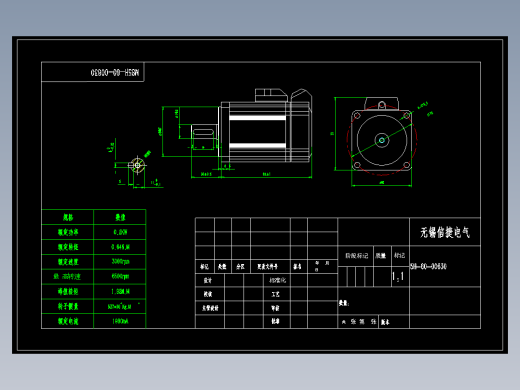
Task: Click the 无锡信捷电气 company title text
Action: [445, 232]
